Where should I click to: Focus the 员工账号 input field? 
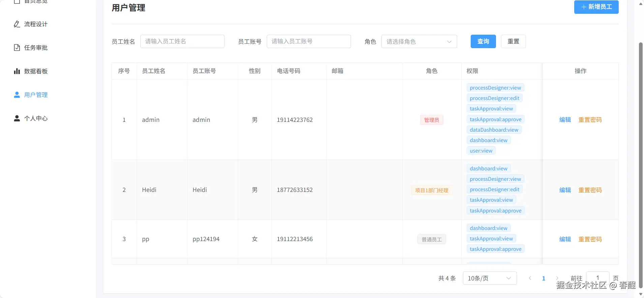[309, 41]
